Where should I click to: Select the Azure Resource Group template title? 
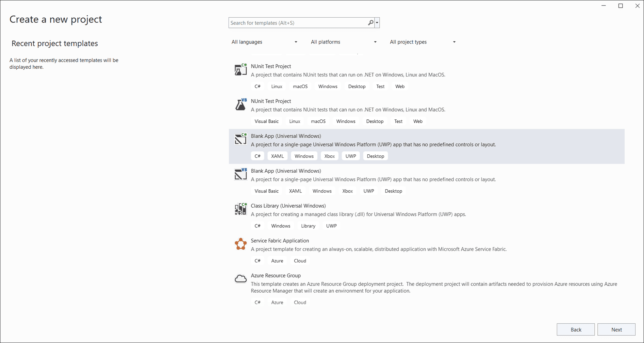click(276, 275)
